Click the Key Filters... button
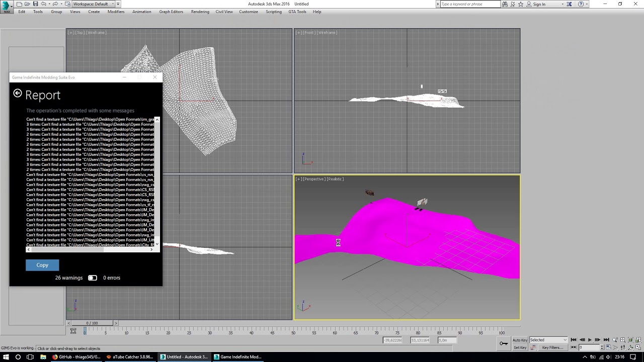 [x=552, y=347]
